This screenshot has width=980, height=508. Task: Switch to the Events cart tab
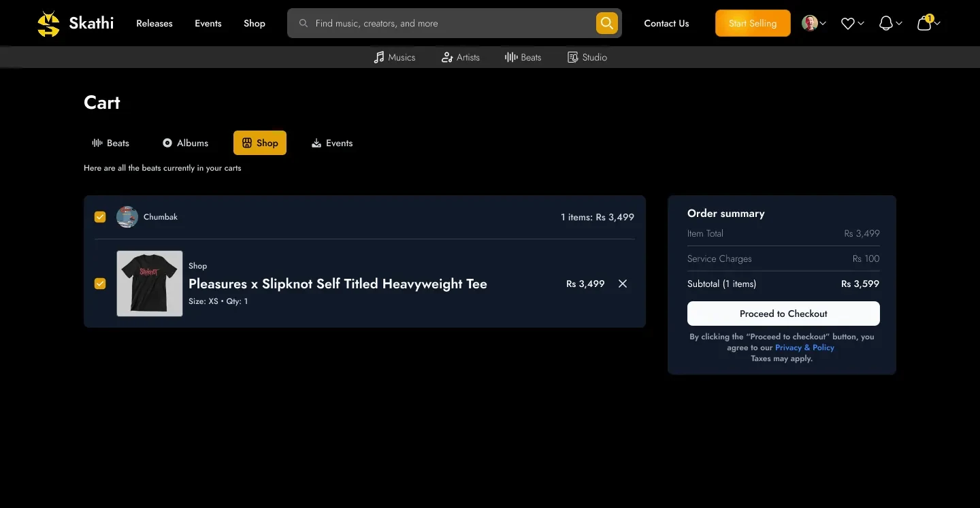[332, 143]
